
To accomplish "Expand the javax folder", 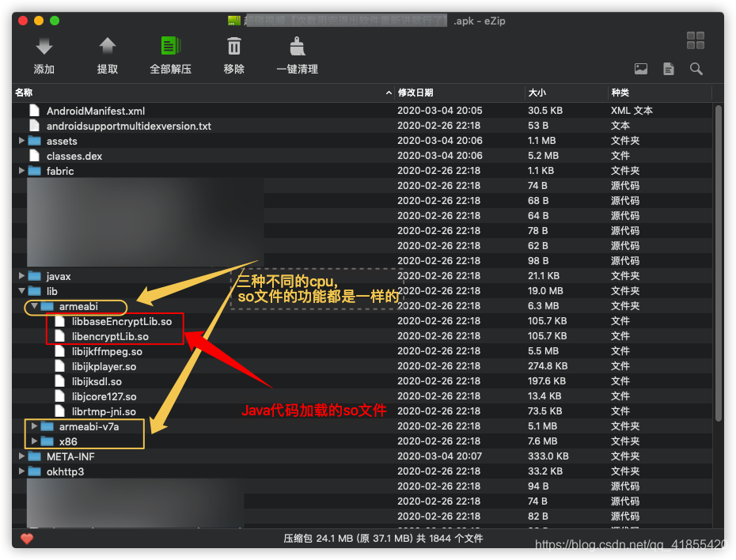I will 21,275.
